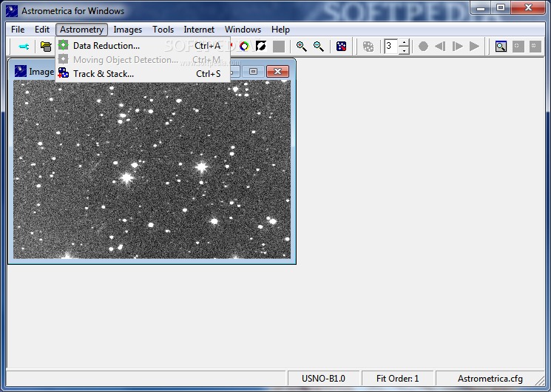
Task: Click the colorful ring icon in toolbar
Action: pos(244,47)
